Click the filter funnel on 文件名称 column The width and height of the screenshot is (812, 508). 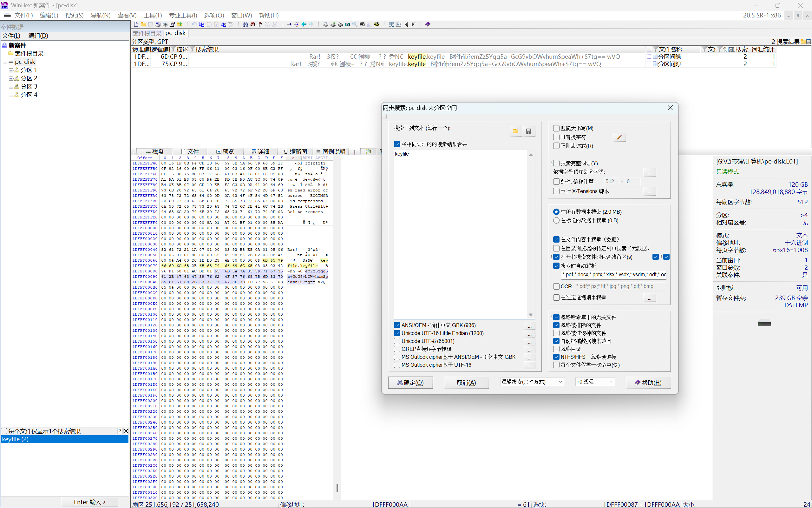[655, 50]
